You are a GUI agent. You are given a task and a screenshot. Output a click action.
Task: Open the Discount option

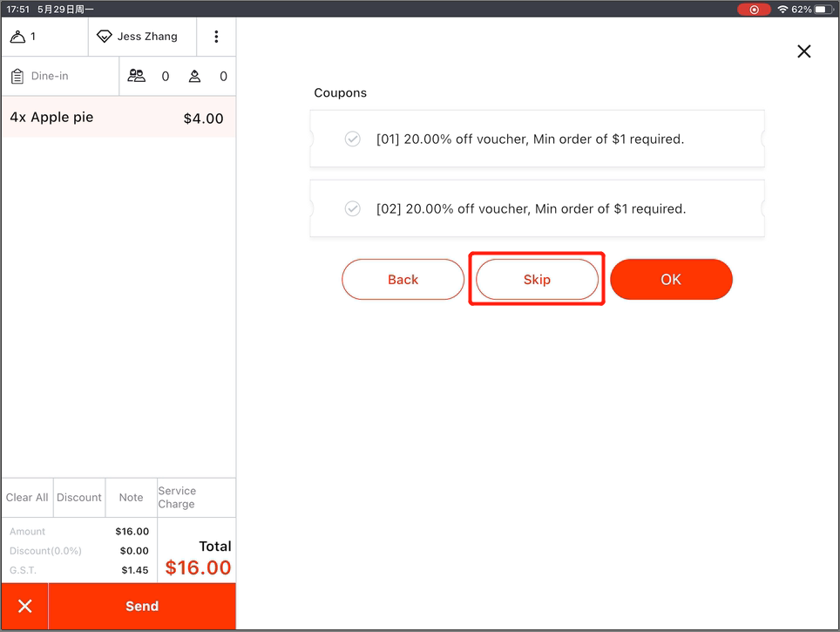pos(79,498)
